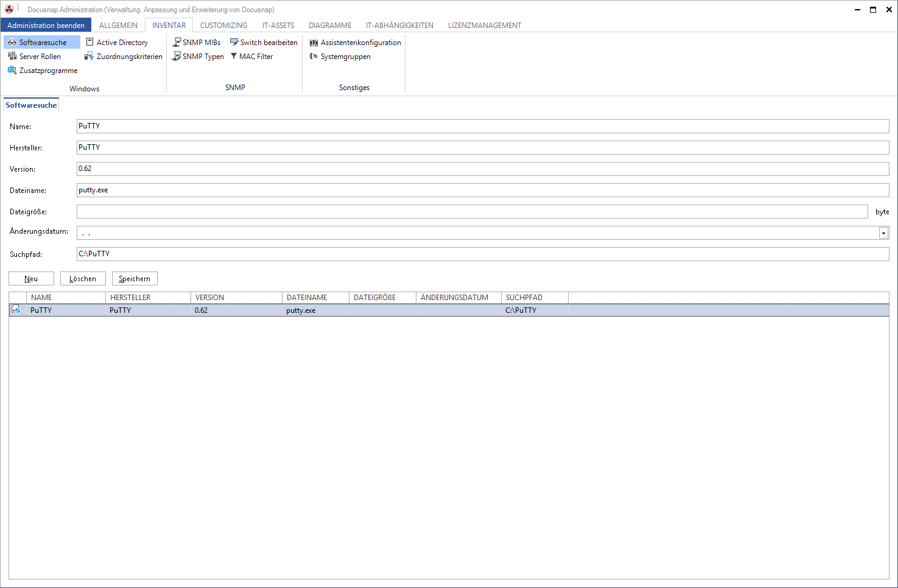898x588 pixels.
Task: Switch to the INVENTAR ribbon tab
Action: point(169,25)
